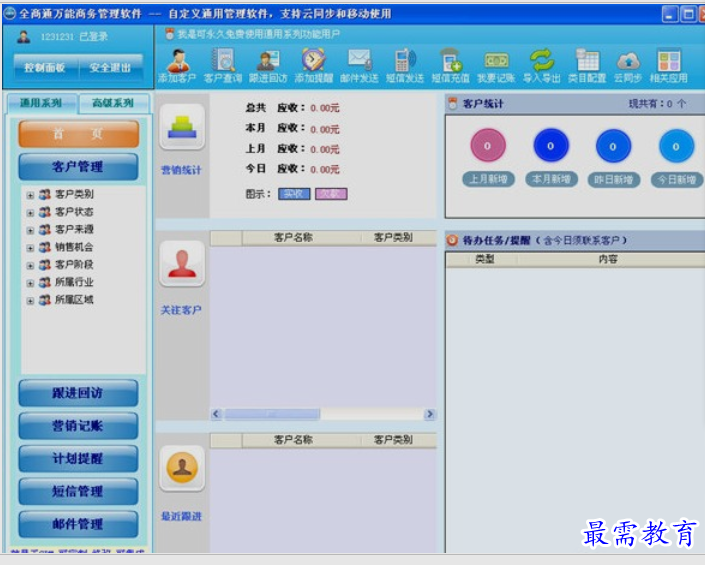705x565 pixels.
Task: Open the 相关应用 toolbar icon
Action: (669, 60)
